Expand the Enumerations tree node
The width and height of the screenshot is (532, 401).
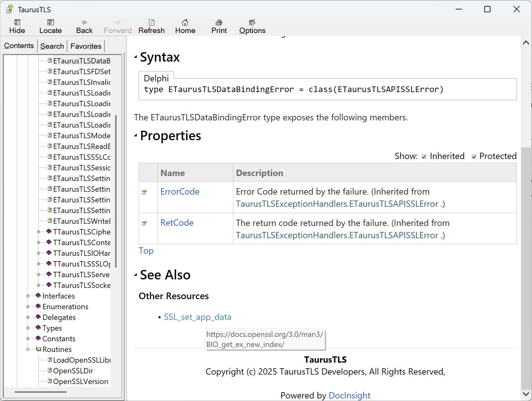28,307
